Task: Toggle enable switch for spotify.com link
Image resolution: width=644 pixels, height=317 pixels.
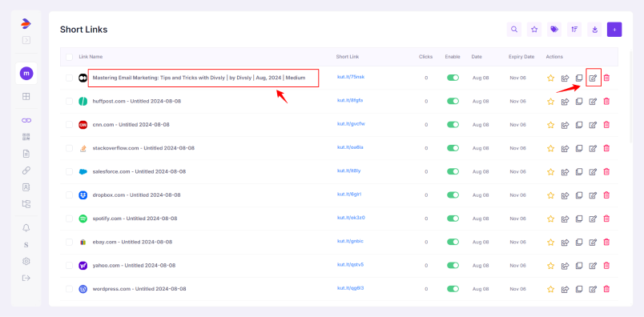Action: pos(453,219)
